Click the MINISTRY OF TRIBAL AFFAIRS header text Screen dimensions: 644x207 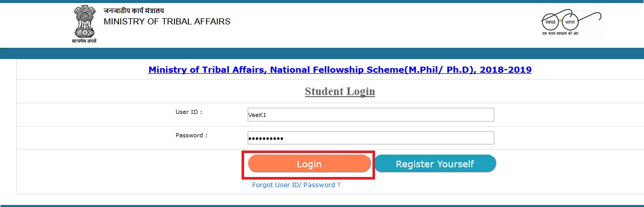click(166, 21)
